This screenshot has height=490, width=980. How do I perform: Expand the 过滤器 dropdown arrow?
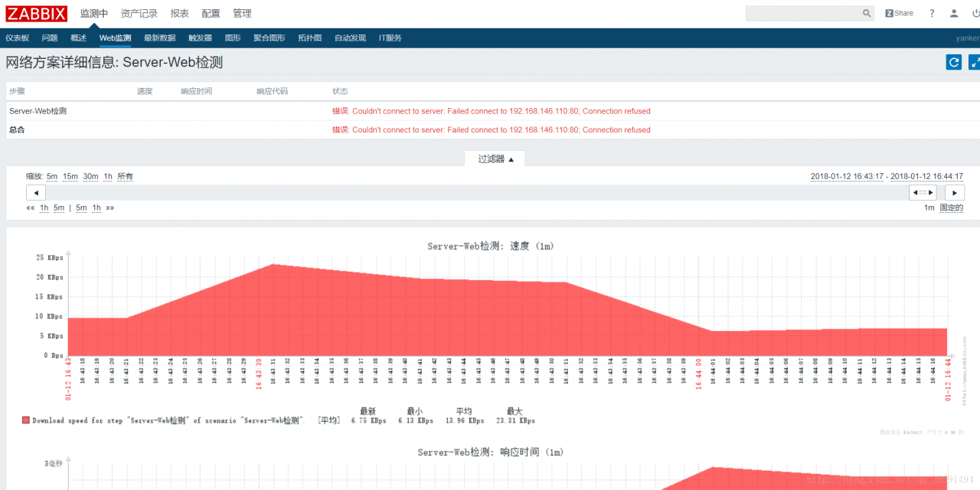click(511, 158)
